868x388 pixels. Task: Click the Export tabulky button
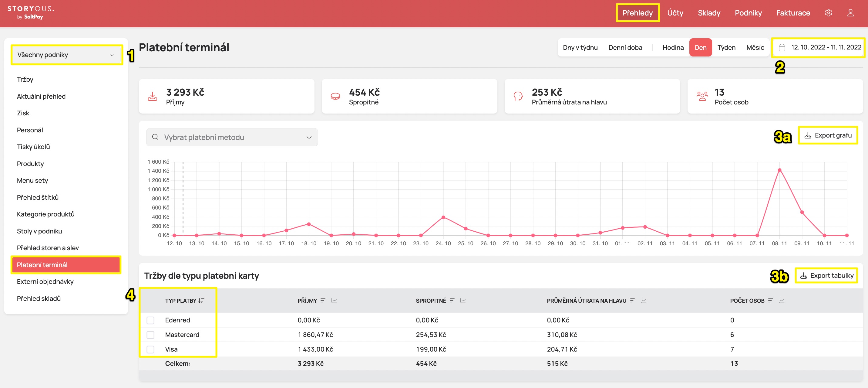pos(826,276)
